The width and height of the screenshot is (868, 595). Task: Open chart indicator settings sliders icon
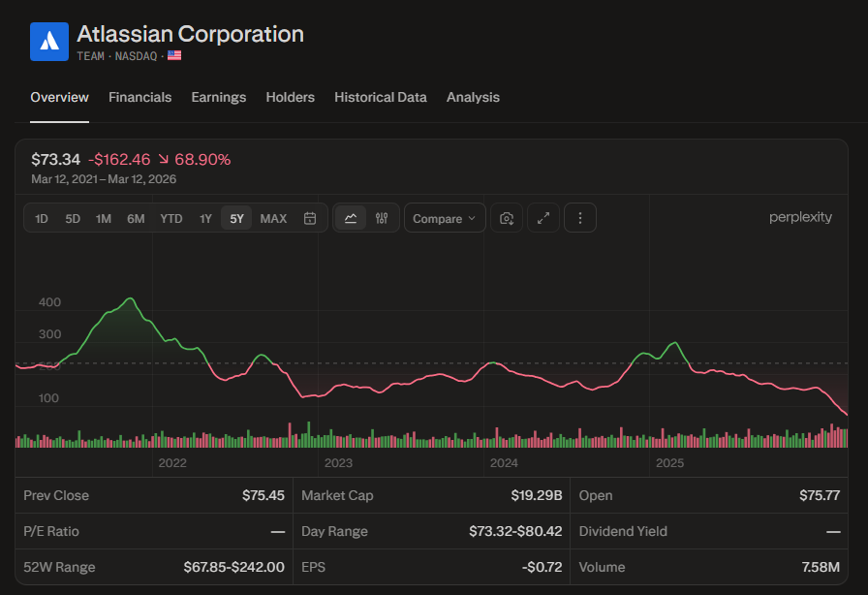point(382,218)
